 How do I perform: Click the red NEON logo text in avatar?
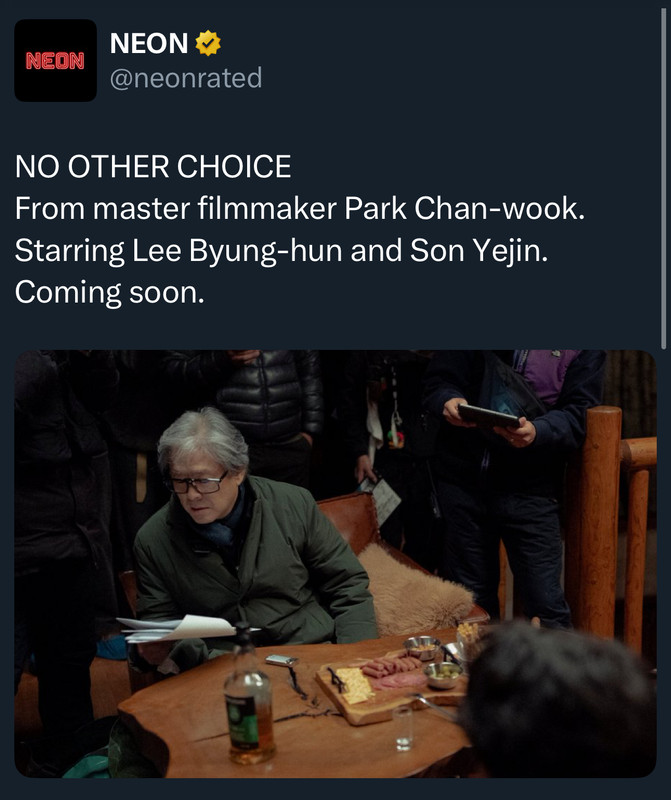click(x=55, y=61)
